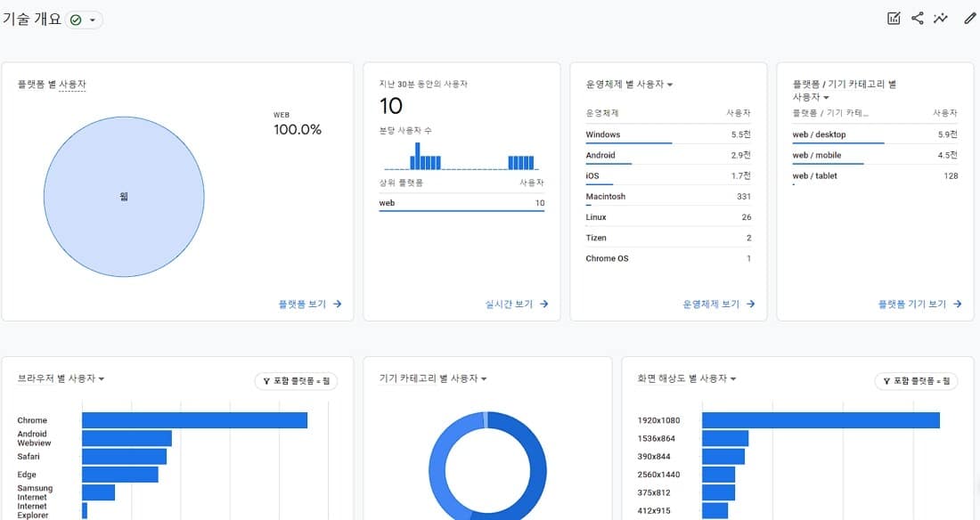Click the users-per-minute bar chart
980x520 pixels.
[461, 156]
